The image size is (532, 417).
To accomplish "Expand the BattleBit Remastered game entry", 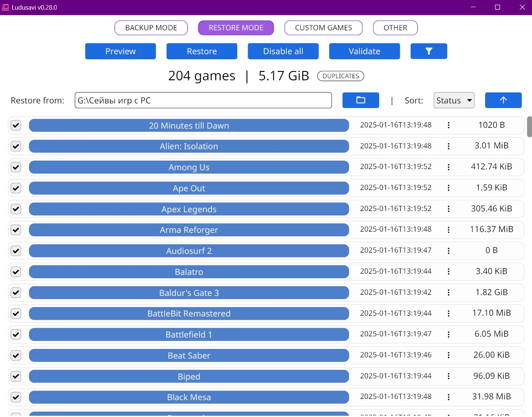I will point(189,314).
